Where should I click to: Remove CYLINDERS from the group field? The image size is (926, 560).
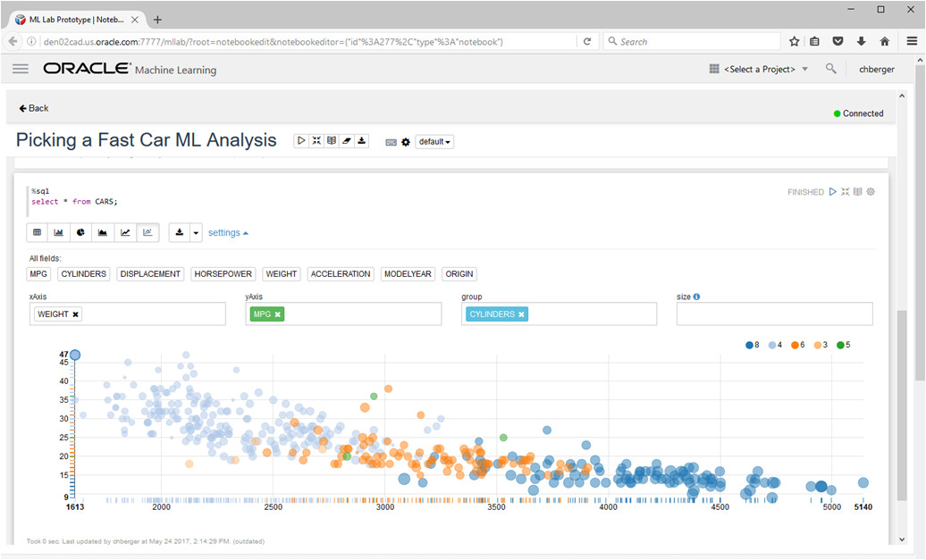click(x=521, y=314)
